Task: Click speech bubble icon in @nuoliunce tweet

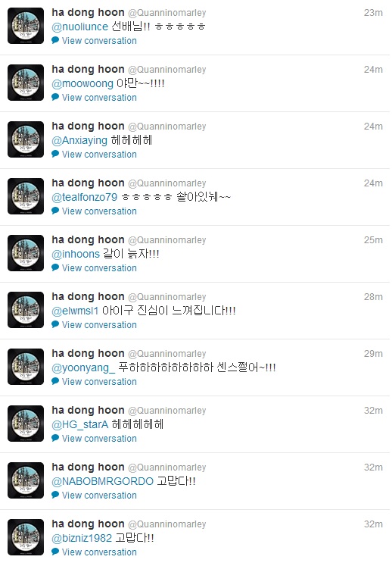Action: click(x=55, y=40)
